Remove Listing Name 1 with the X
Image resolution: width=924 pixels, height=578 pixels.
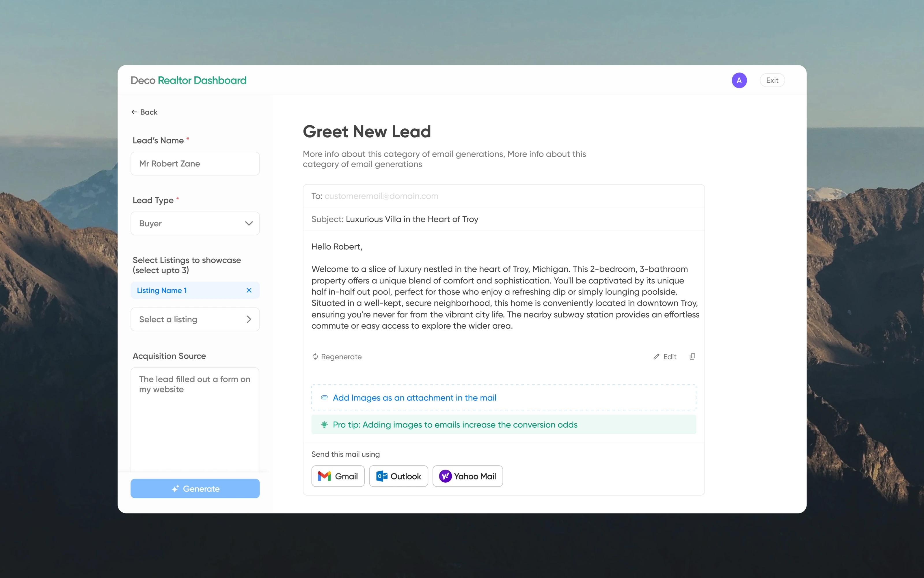249,290
